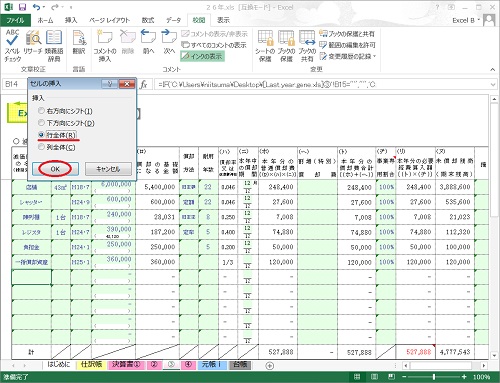
Task: Switch to the 挿入 ribbon tab
Action: 71,20
